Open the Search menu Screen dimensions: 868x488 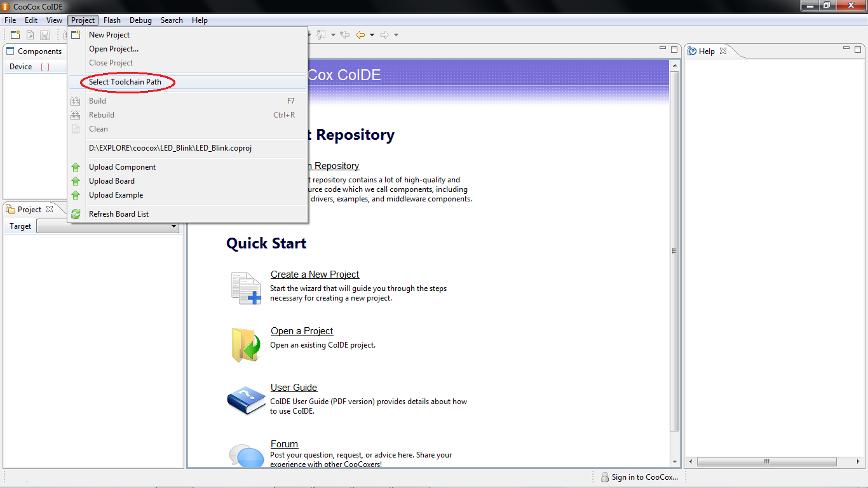pyautogui.click(x=172, y=20)
